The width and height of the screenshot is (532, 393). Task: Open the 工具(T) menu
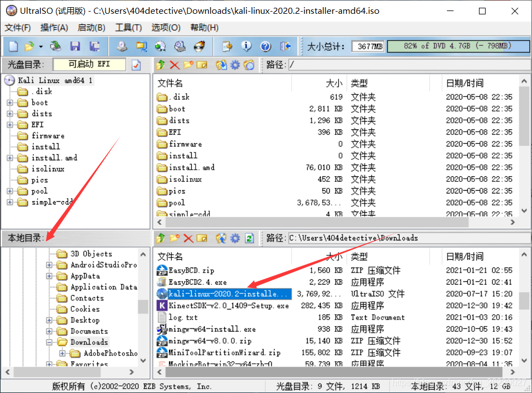(128, 28)
